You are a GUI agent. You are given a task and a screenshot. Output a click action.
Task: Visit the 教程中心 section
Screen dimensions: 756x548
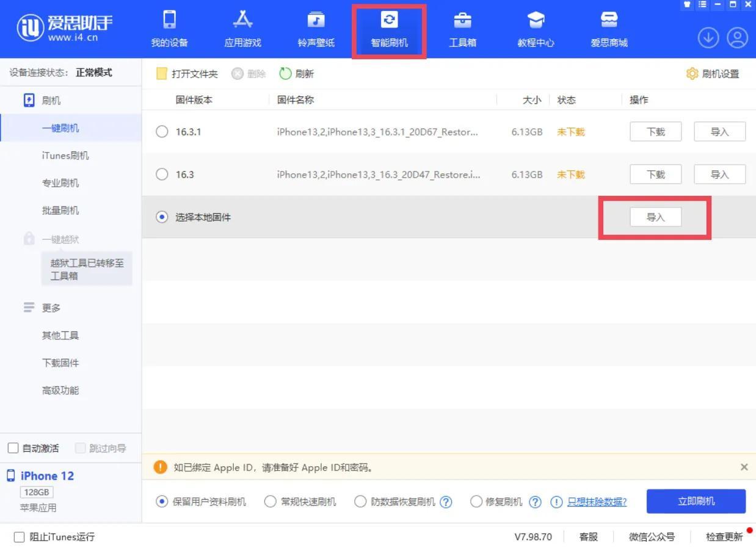536,27
